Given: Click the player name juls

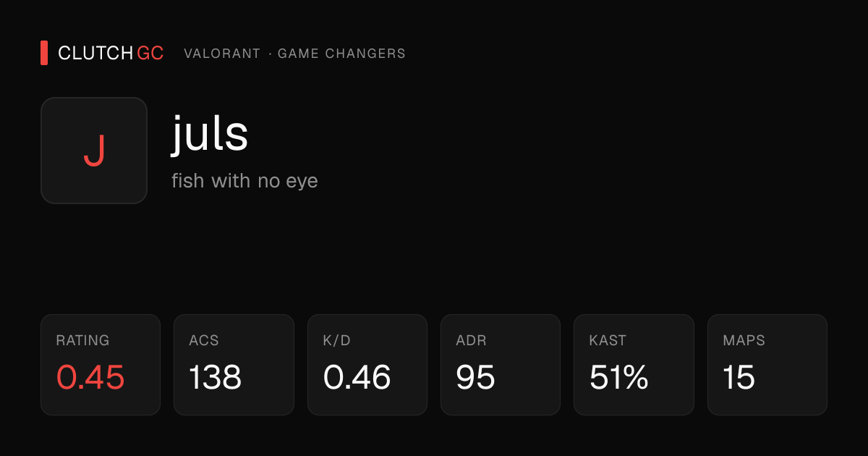Looking at the screenshot, I should [x=210, y=135].
